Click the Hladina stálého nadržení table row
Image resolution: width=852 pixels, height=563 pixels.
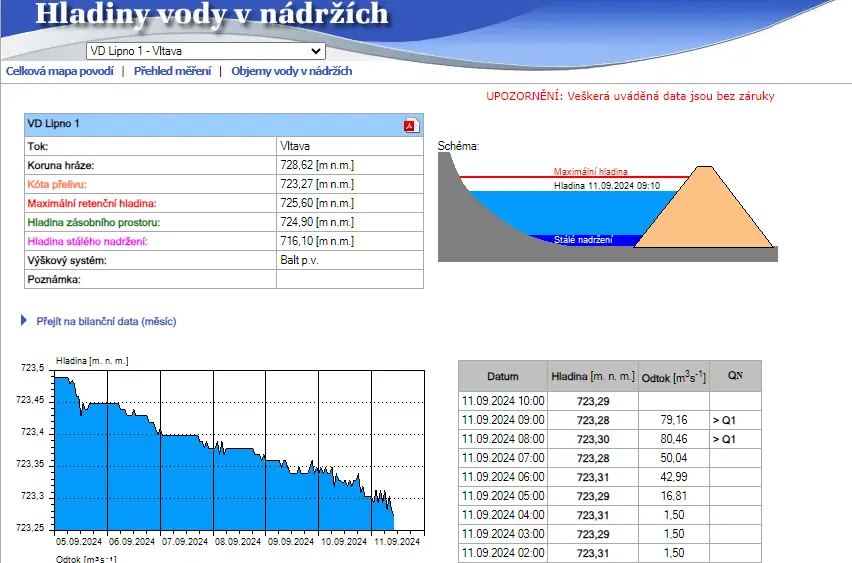coord(224,241)
